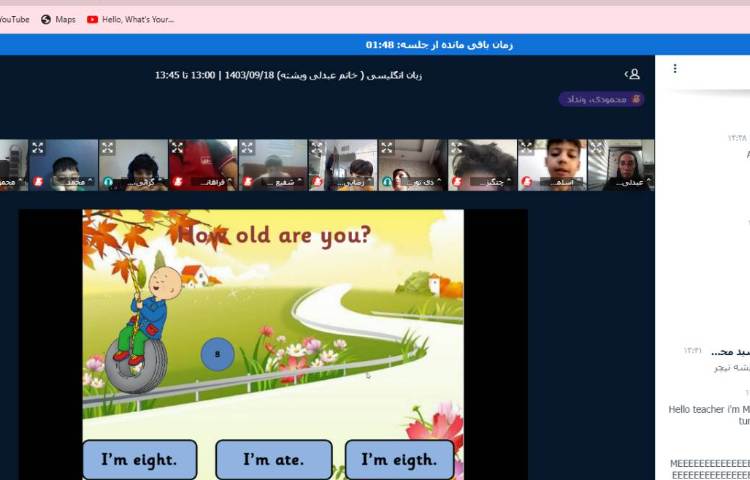Choose the "I'm eigth." answer

(399, 459)
